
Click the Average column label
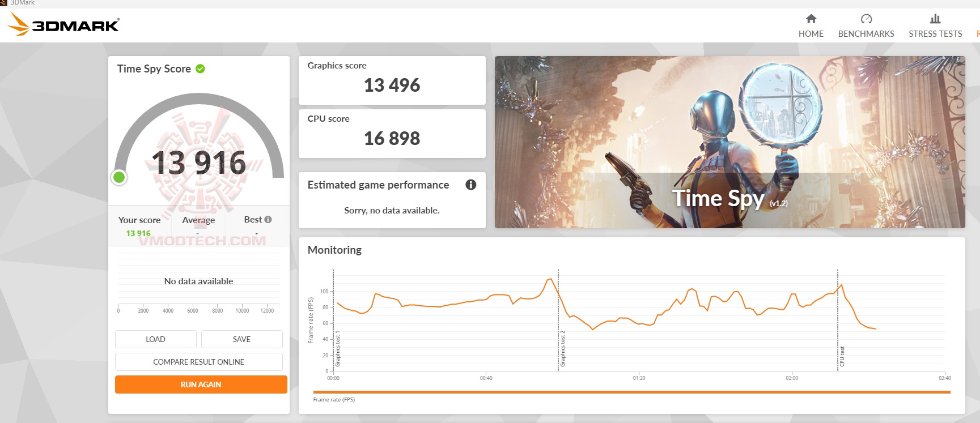(x=198, y=220)
